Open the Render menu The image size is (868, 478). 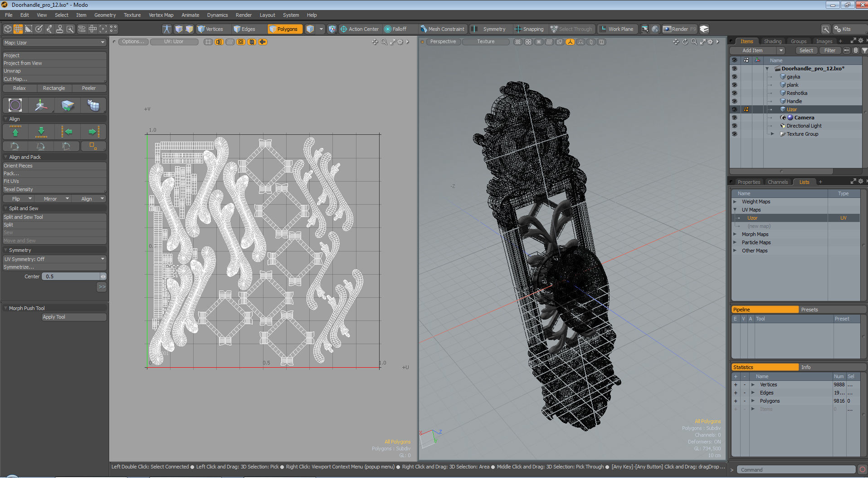[244, 15]
